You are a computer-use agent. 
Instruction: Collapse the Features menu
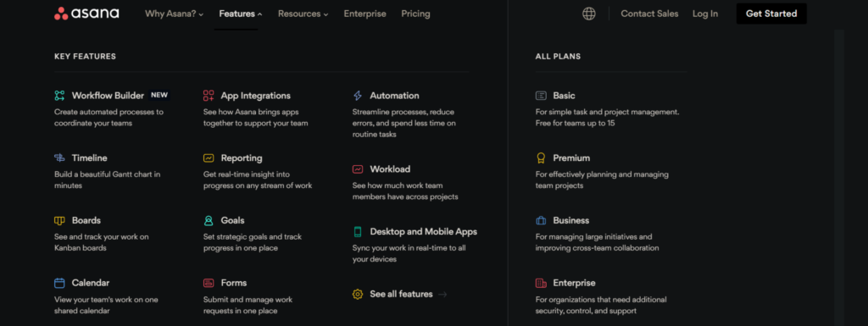[240, 14]
